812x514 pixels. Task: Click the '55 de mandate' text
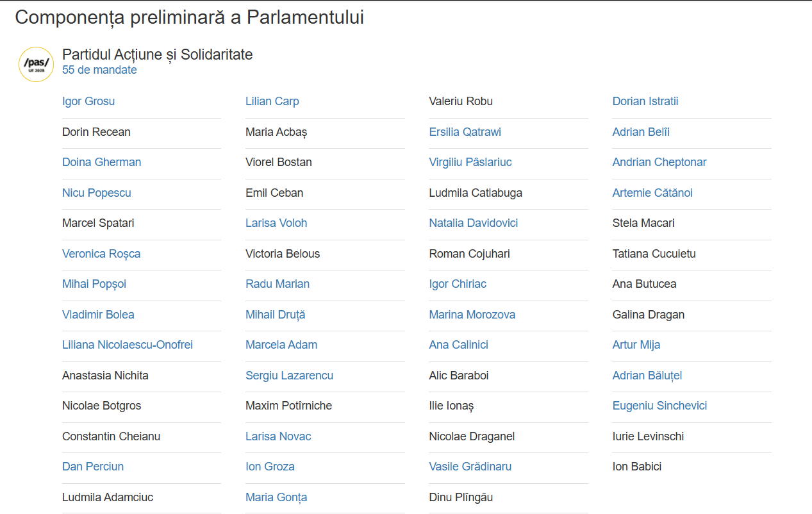[x=99, y=70]
